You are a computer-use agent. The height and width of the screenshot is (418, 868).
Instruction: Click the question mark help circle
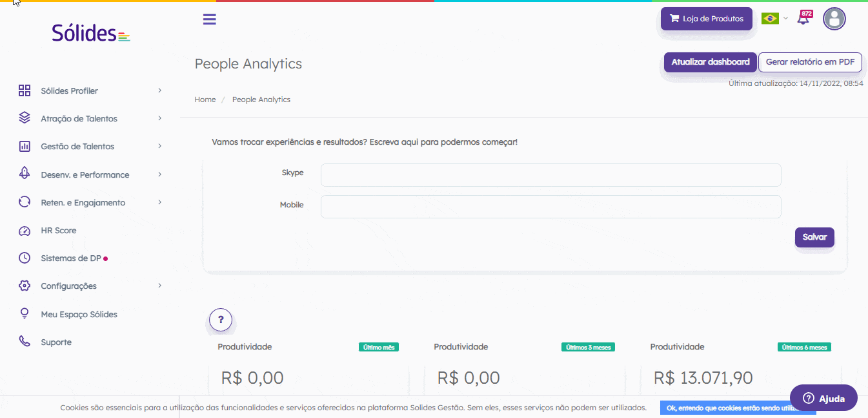[221, 319]
